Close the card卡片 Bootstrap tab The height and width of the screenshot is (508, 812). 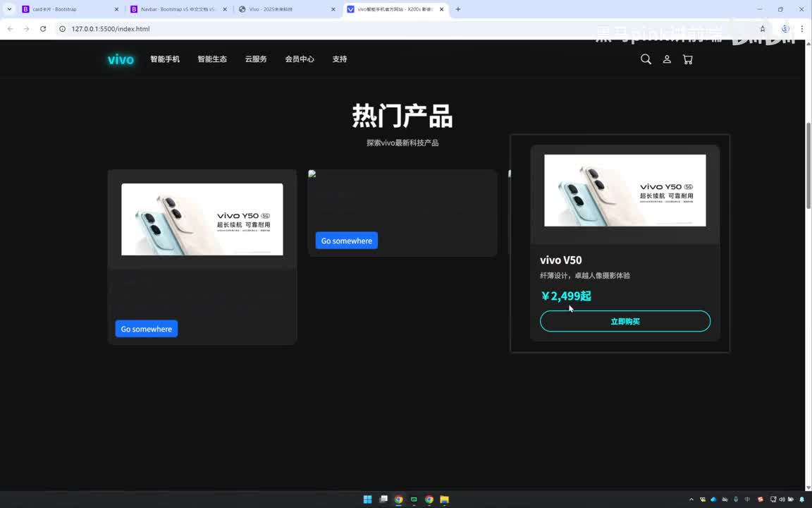pos(116,9)
